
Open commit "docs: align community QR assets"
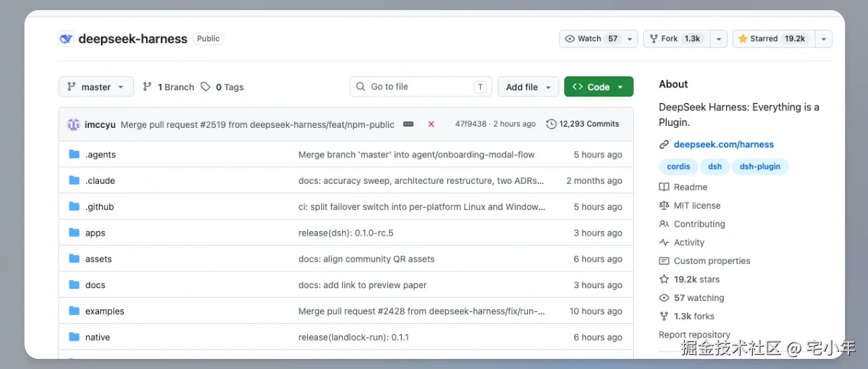tap(366, 259)
